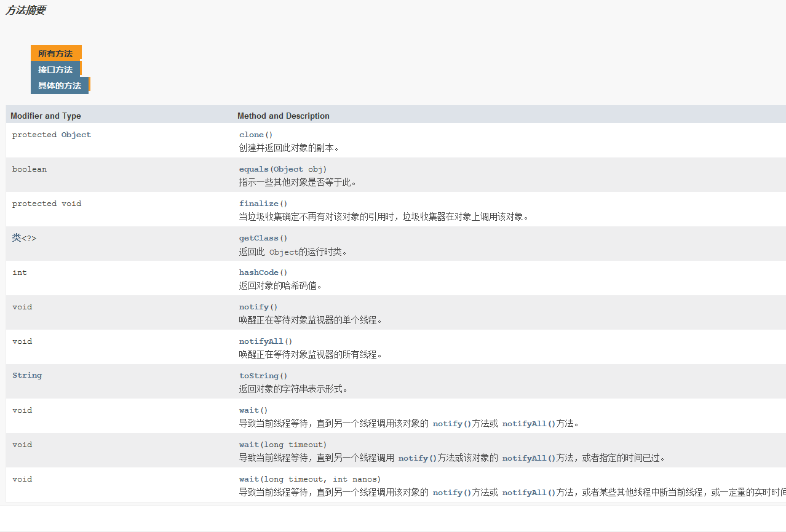Open the notifyAll() method name link
The image size is (786, 532).
click(261, 341)
